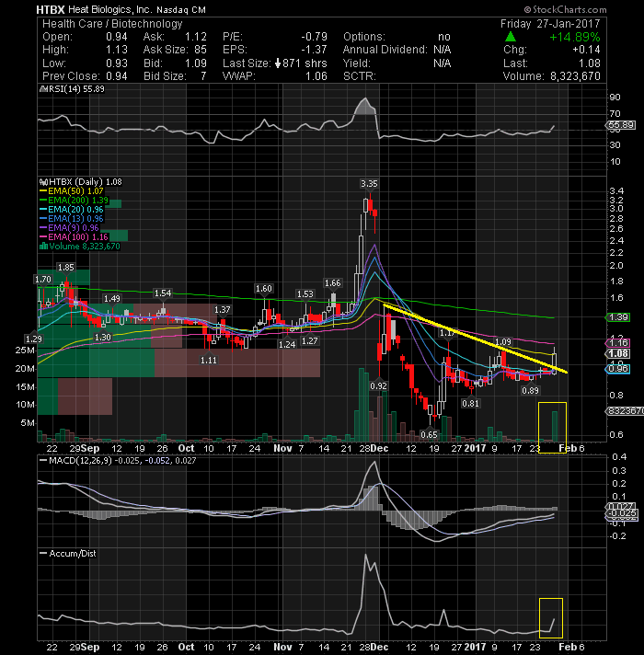This screenshot has width=644, height=655.
Task: Click the 1.66 price label
Action: [x=332, y=283]
